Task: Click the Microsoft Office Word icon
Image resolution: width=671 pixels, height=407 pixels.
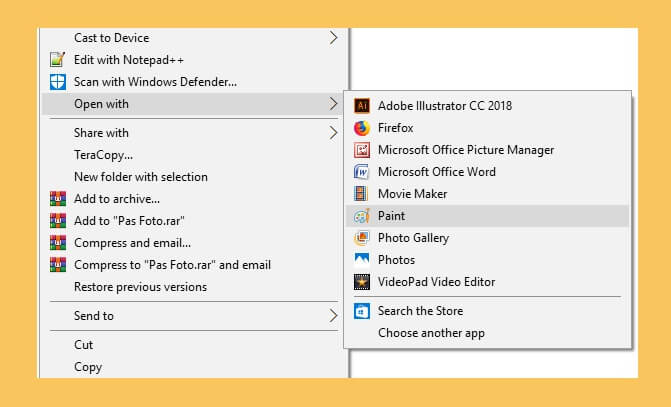Action: 362,172
